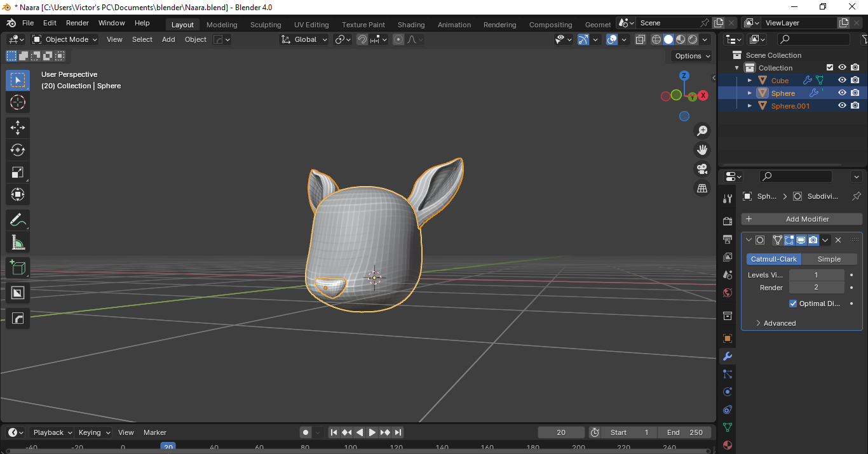This screenshot has height=454, width=868.
Task: Switch to the Shading workspace tab
Action: 411,25
